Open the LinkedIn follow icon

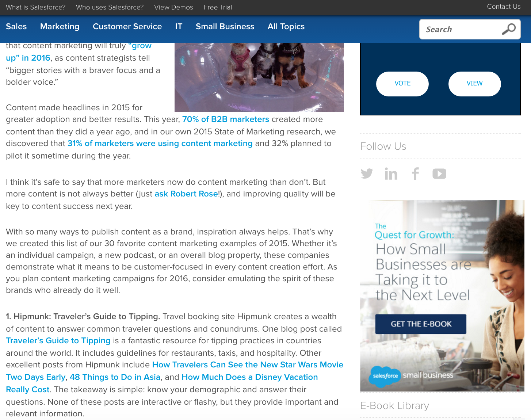point(391,174)
